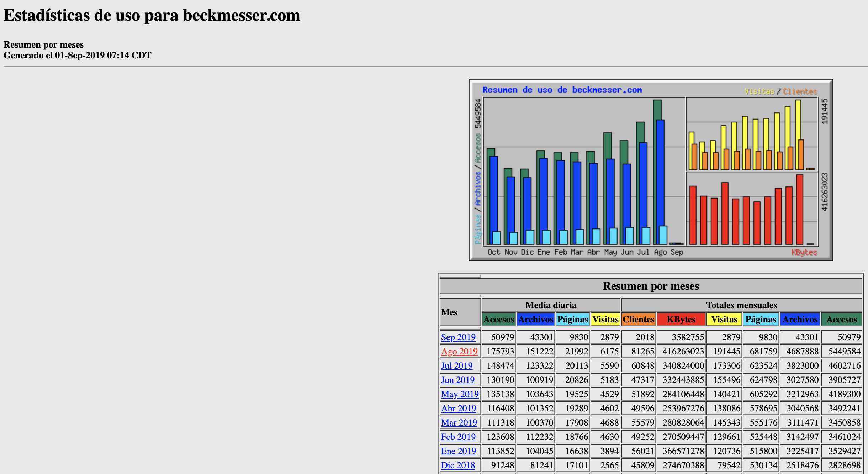
Task: Click the red KBytes column header
Action: [681, 319]
